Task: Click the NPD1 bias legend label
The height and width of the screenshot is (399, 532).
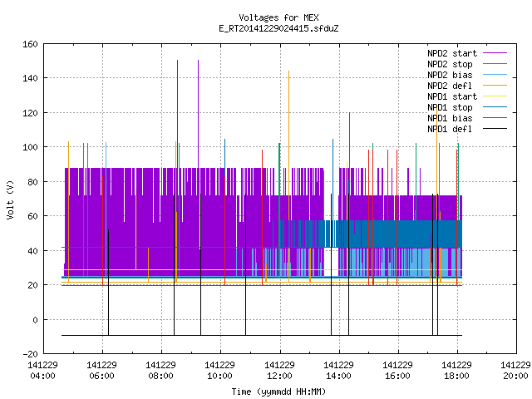Action: (450, 118)
